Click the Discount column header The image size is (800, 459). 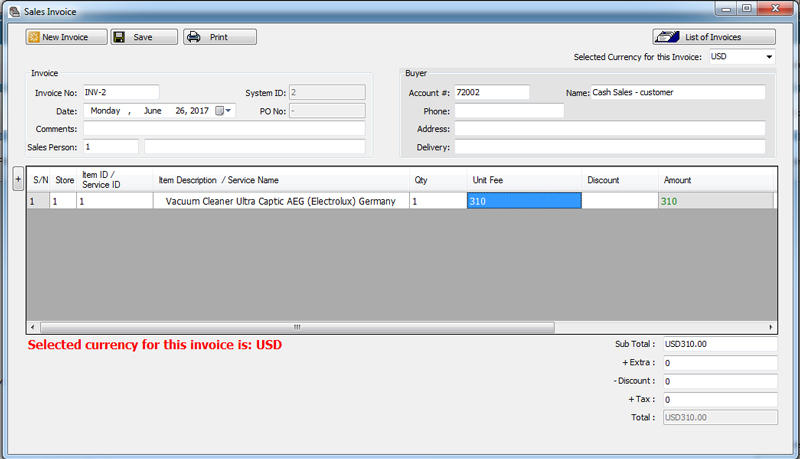click(620, 180)
